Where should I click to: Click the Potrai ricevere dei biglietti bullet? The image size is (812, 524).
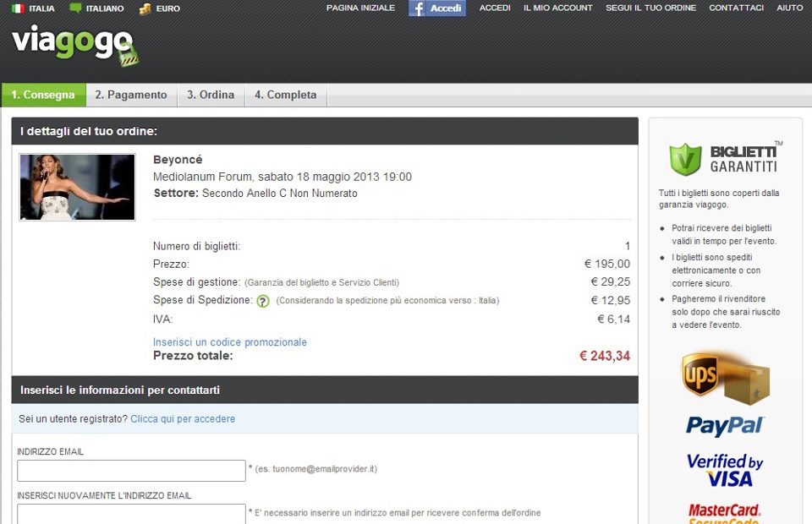click(x=724, y=234)
